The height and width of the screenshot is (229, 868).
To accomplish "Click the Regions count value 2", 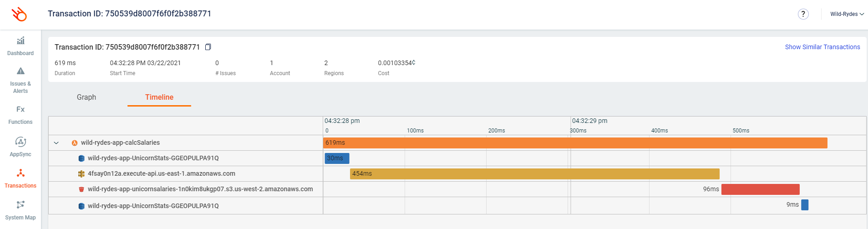I will 326,63.
